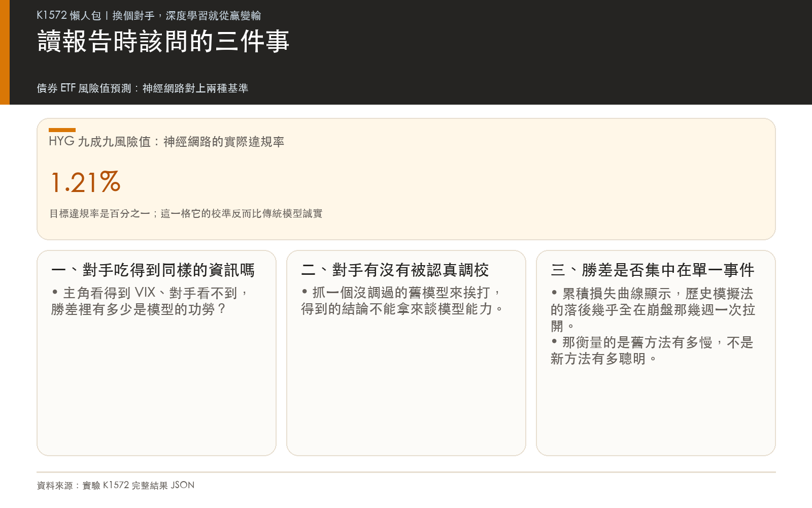812x508 pixels.
Task: Click heading '二、對手有沒有被認真調校'
Action: (x=395, y=270)
